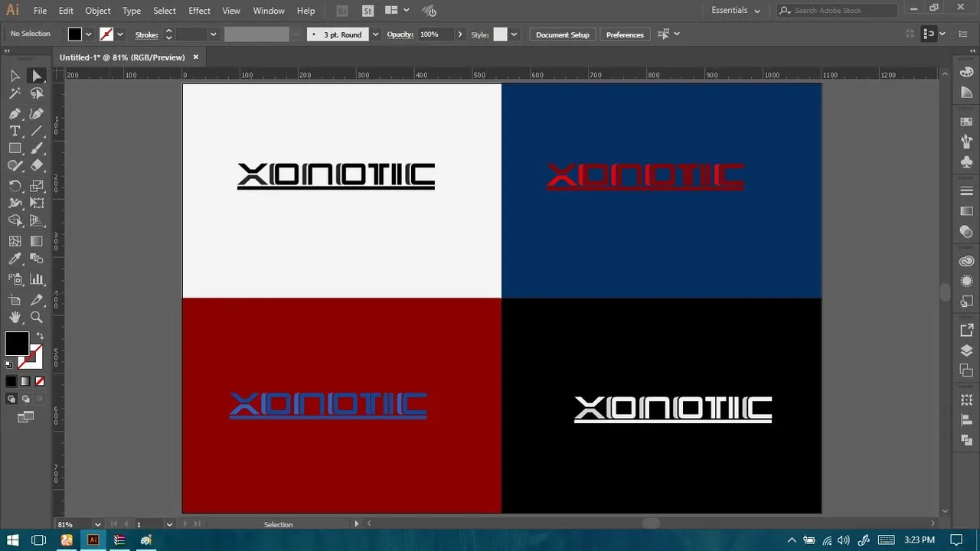
Task: Open the Asset Export panel icon
Action: tap(966, 331)
